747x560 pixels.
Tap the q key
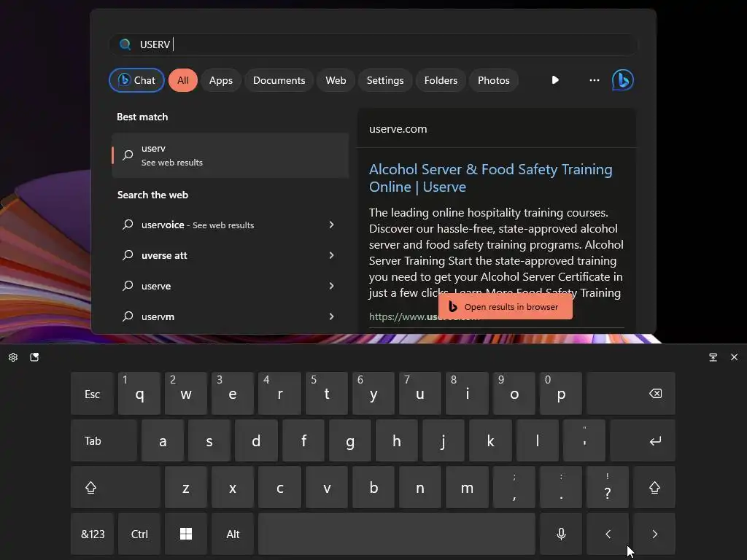(x=139, y=394)
